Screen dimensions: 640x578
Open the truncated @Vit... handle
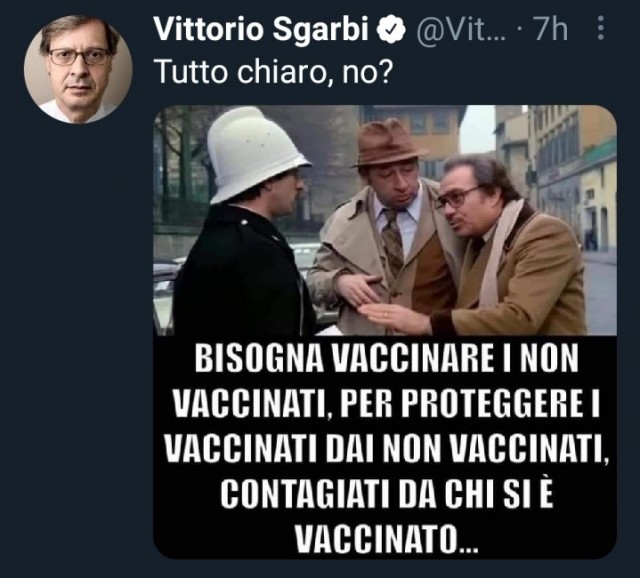(x=461, y=30)
